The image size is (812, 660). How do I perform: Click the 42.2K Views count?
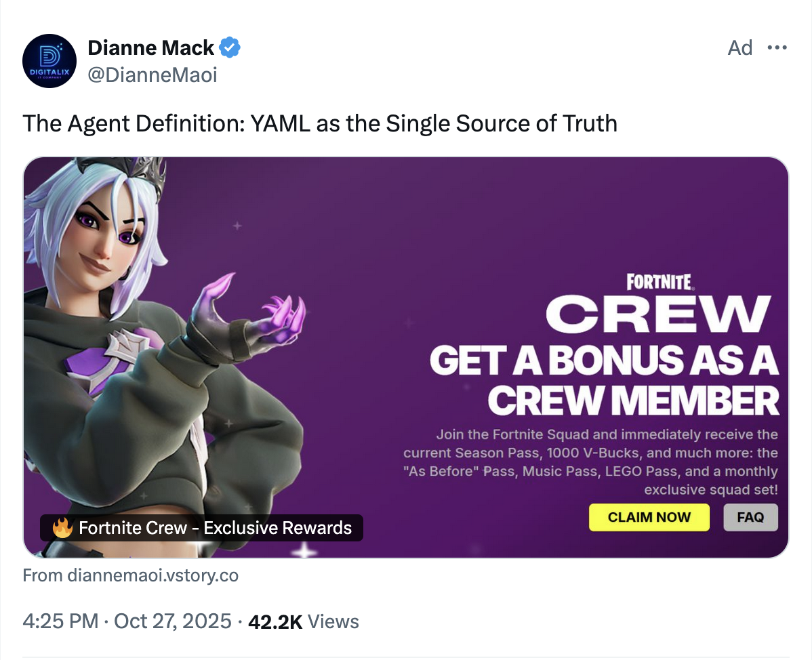click(304, 621)
